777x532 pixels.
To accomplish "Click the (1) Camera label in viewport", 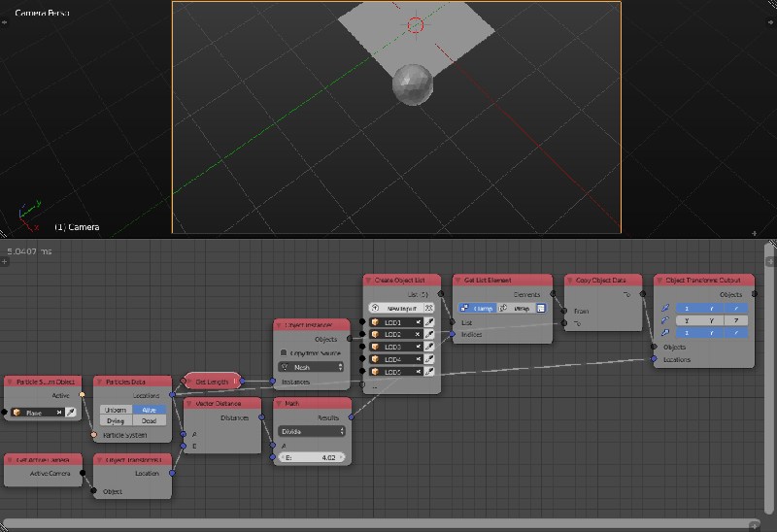I will click(77, 227).
